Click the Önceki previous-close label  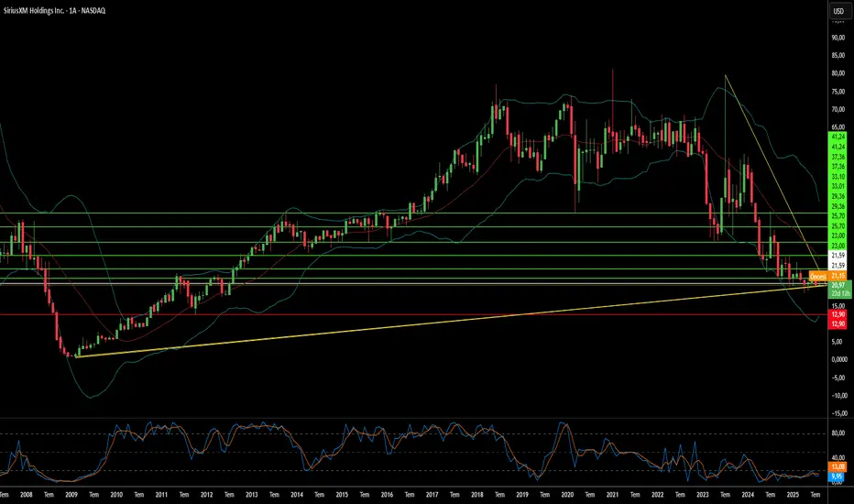coord(818,276)
